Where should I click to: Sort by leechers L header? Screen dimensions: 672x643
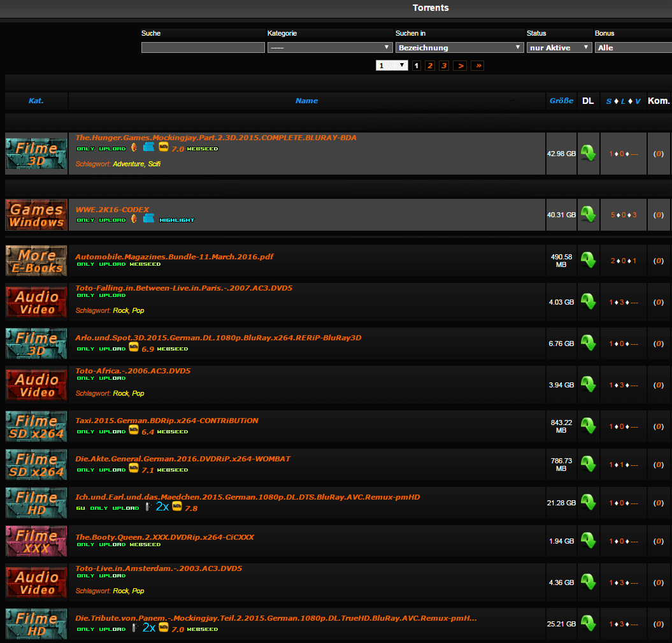coord(623,101)
